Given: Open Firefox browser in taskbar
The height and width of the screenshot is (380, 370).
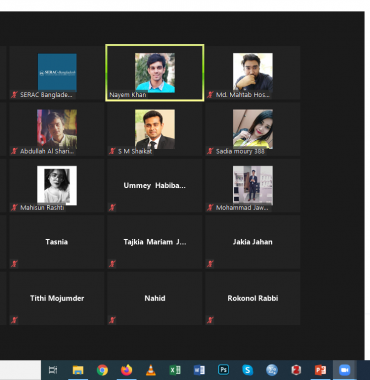Looking at the screenshot, I should click(126, 370).
